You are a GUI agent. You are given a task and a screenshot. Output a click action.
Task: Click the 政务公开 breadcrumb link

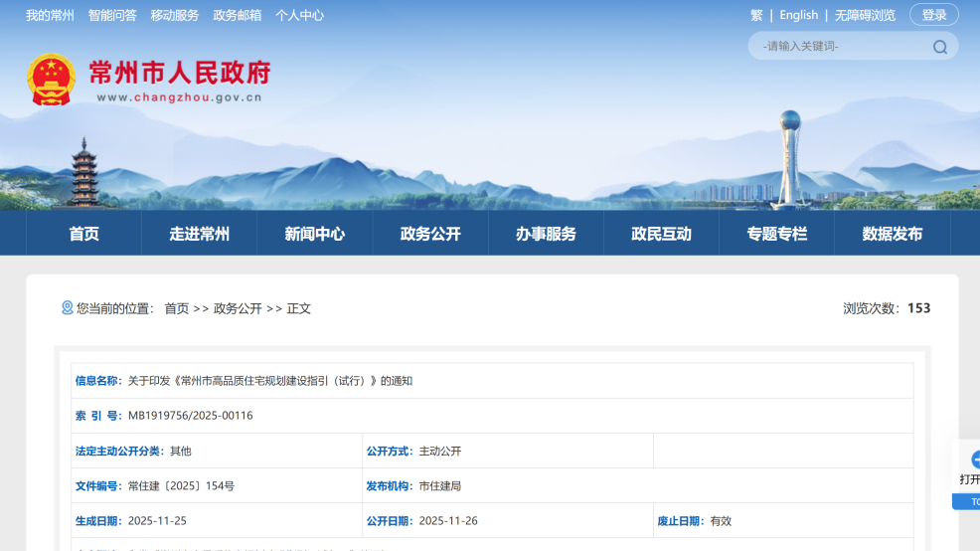point(238,308)
